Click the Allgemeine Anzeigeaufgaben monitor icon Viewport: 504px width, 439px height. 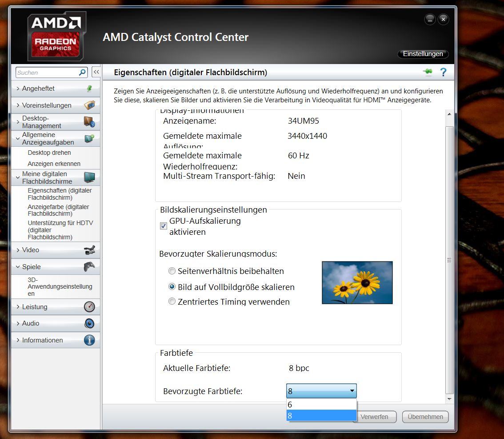pos(89,139)
